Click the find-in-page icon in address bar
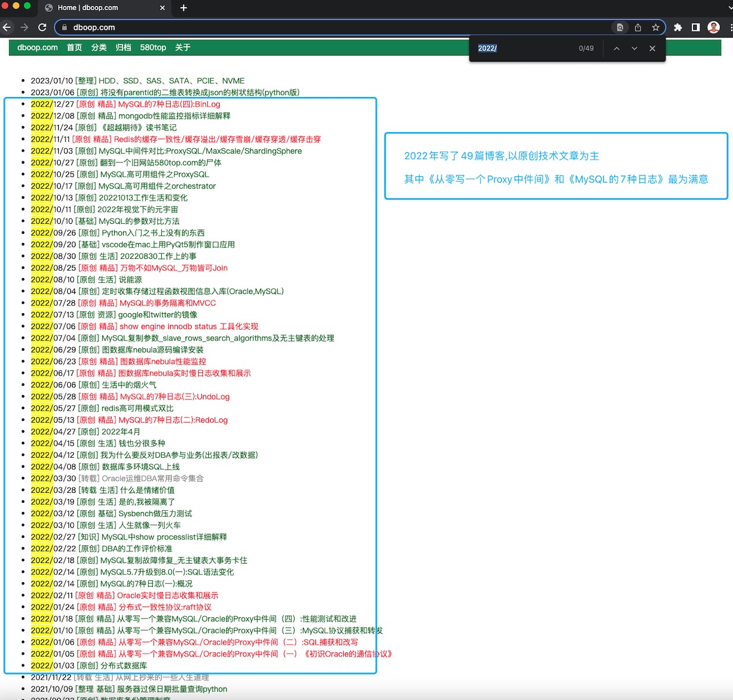Image resolution: width=733 pixels, height=700 pixels. point(620,27)
